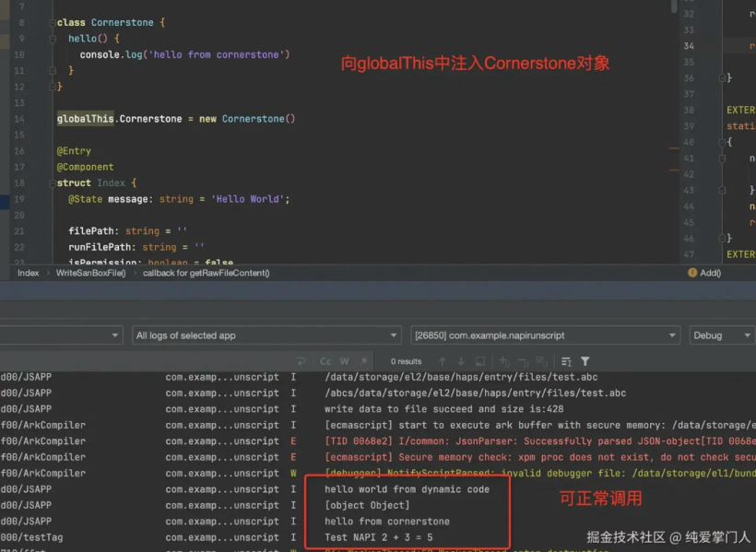Select all occurrences icon
This screenshot has width=756, height=552.
point(541,361)
